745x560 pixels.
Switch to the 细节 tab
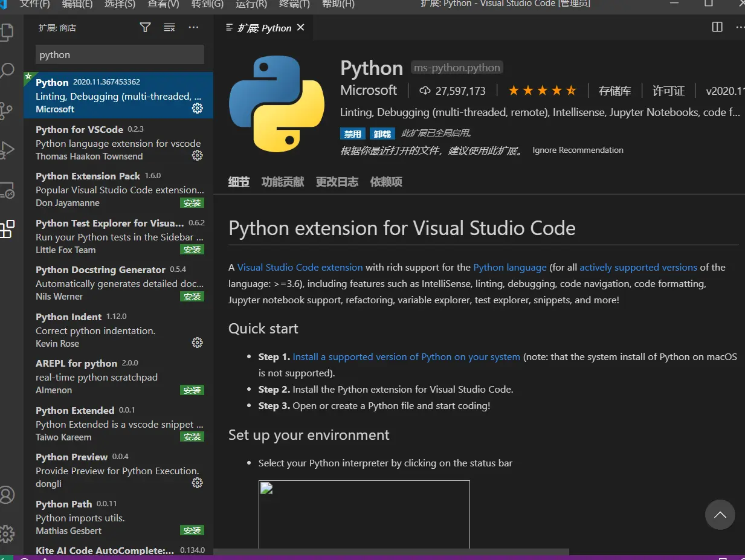click(x=239, y=182)
